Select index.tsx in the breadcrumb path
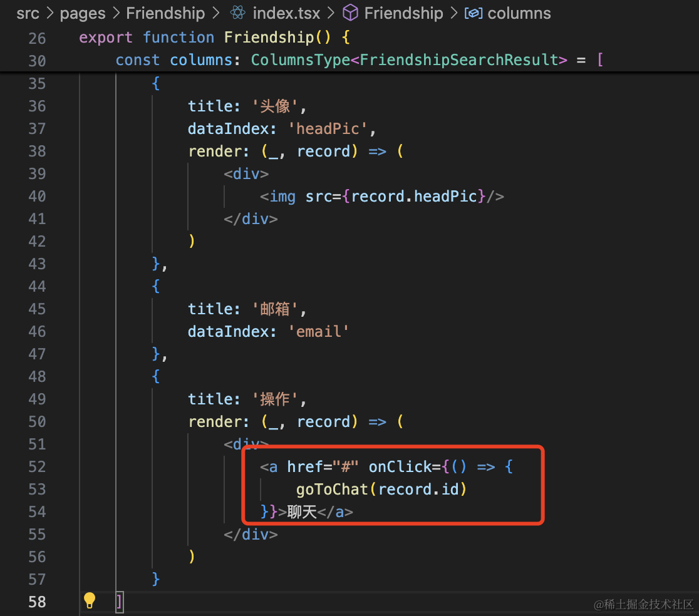 click(286, 13)
